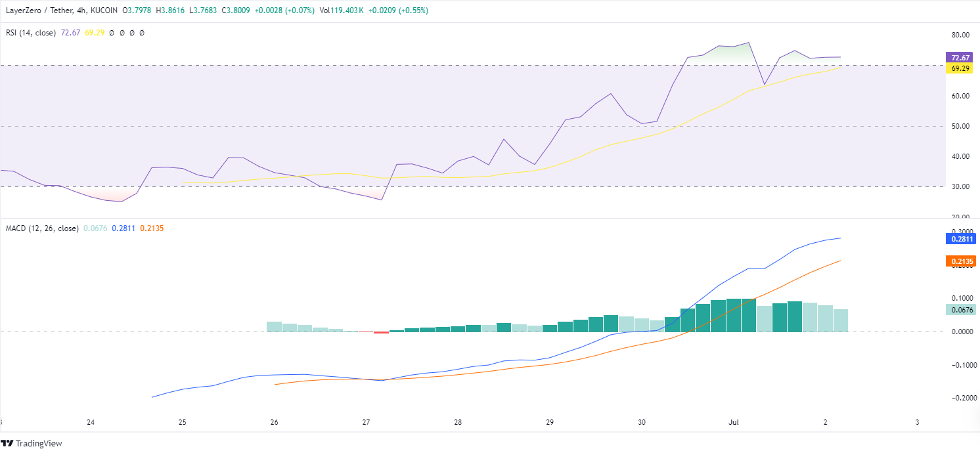Select the MACD (12, 26, close) label

pos(42,228)
